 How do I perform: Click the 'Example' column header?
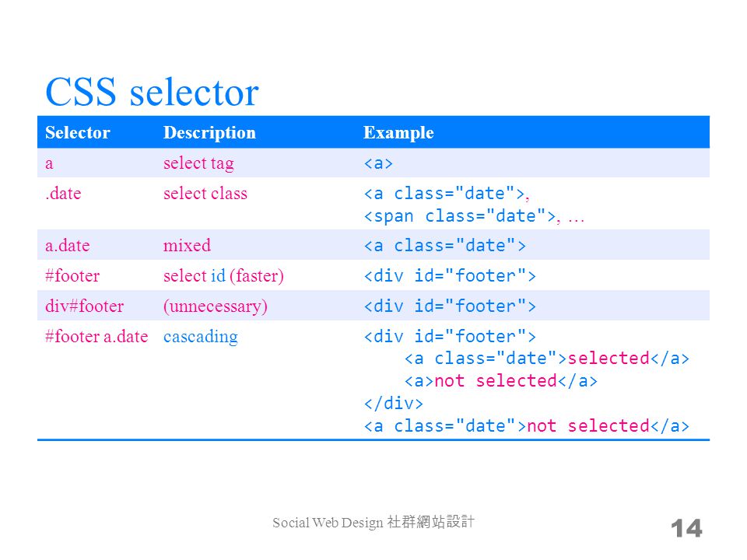tap(398, 133)
